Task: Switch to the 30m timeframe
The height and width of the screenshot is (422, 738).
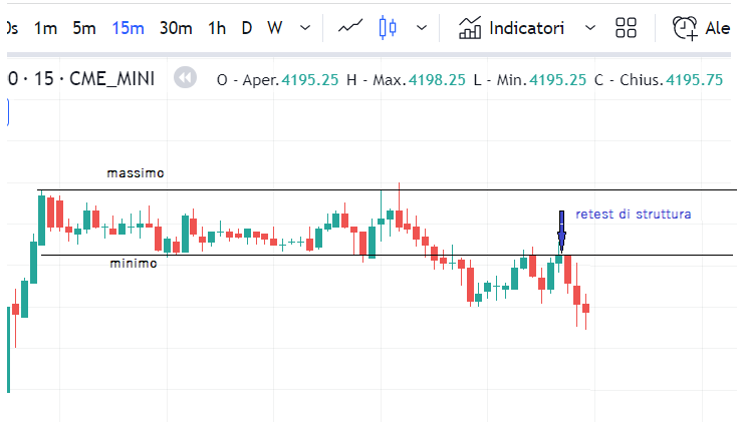Action: 176,28
